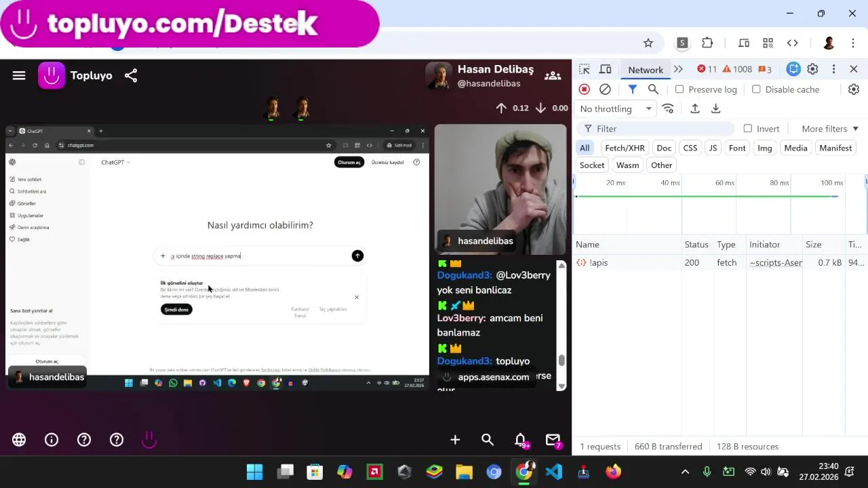Select the All request type filter
Image resolution: width=868 pixels, height=488 pixels.
pyautogui.click(x=585, y=148)
